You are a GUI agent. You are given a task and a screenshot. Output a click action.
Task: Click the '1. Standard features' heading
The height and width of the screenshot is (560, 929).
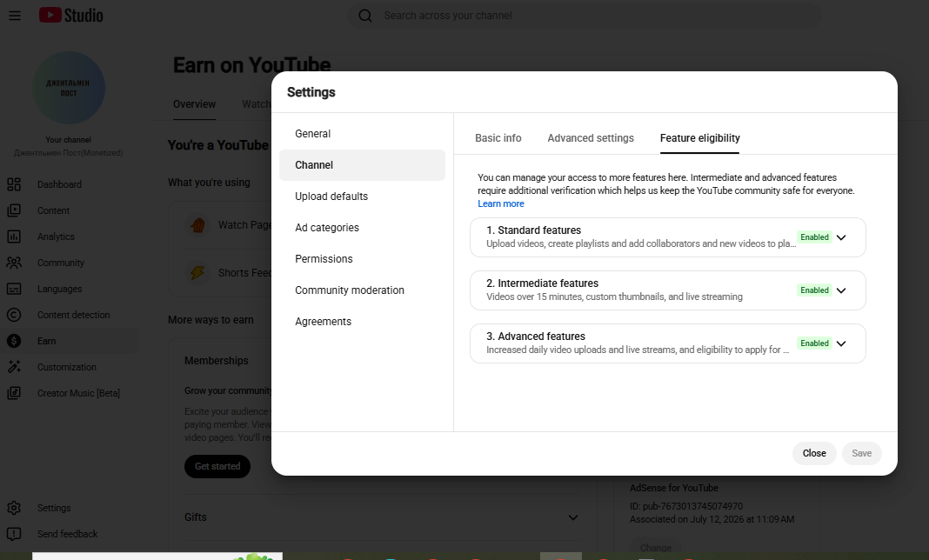pyautogui.click(x=533, y=230)
